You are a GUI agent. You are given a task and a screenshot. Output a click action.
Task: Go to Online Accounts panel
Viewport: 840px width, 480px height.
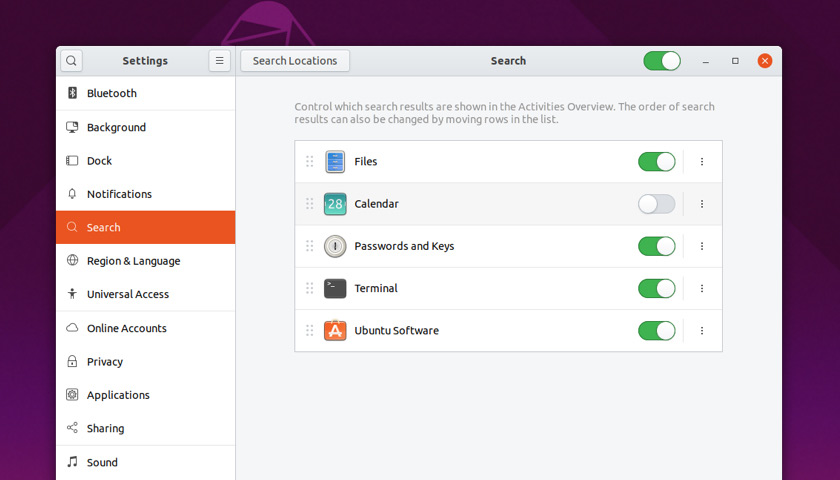point(146,328)
